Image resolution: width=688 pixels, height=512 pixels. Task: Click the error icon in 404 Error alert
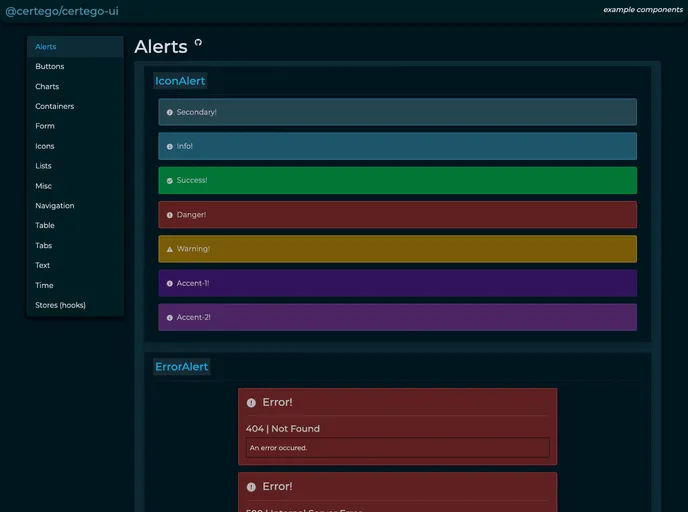point(251,403)
